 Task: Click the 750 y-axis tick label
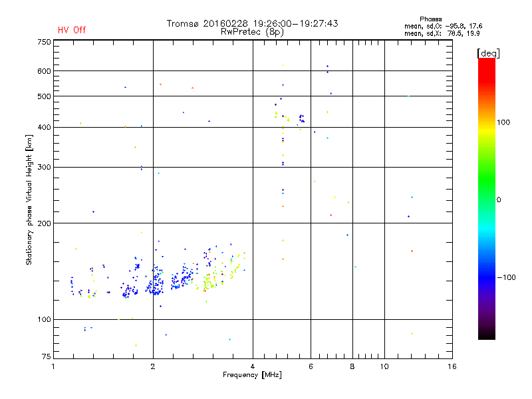44,42
